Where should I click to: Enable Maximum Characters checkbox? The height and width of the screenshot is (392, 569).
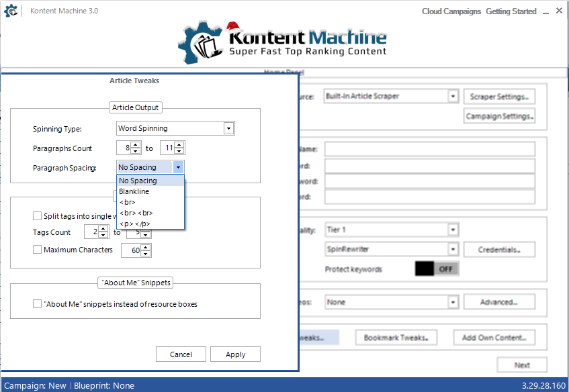37,250
